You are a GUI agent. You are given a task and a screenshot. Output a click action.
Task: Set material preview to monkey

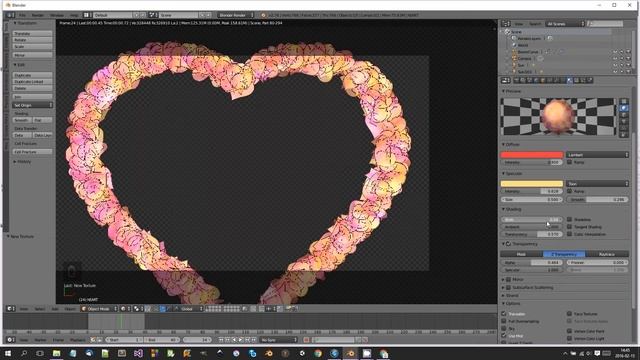(624, 121)
